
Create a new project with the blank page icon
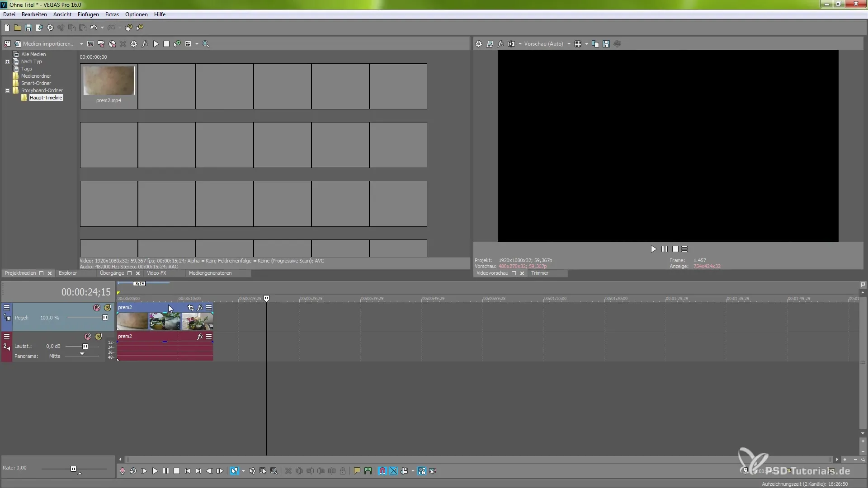7,28
